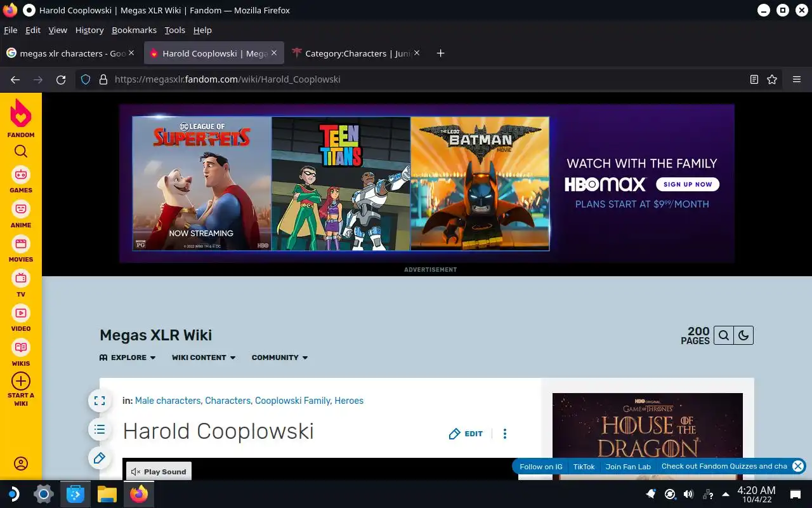Viewport: 812px width, 508px height.
Task: Expand the Community dropdown
Action: click(280, 358)
